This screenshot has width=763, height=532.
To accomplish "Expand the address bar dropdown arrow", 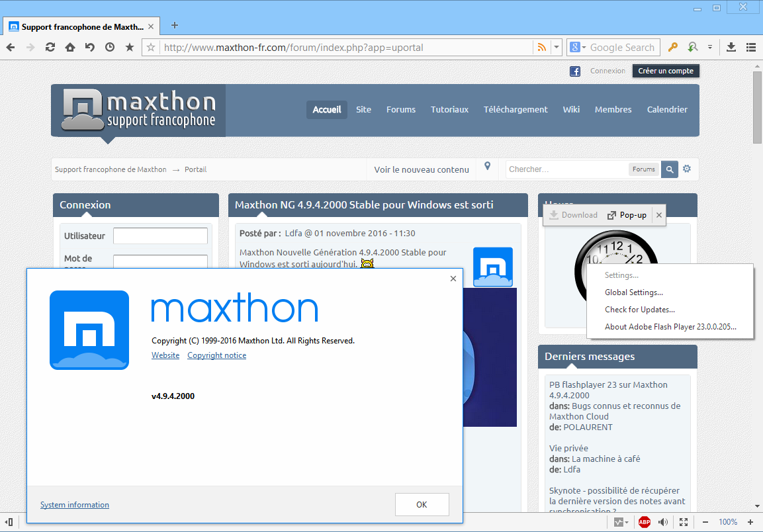I will click(x=556, y=47).
